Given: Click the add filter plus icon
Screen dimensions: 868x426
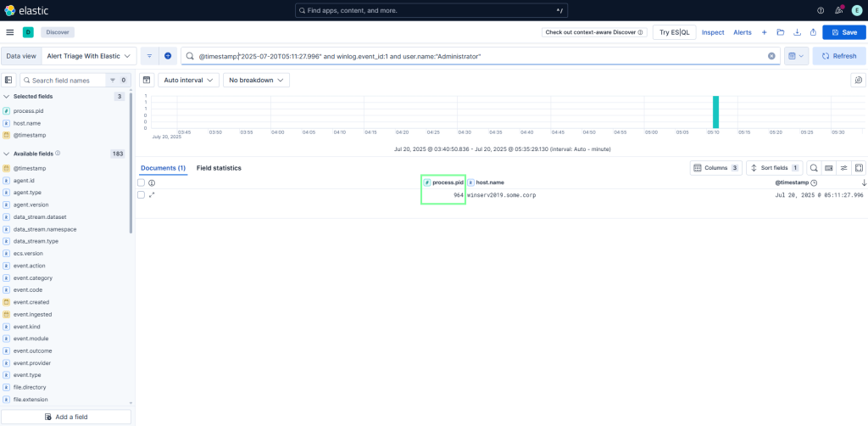Looking at the screenshot, I should (x=168, y=56).
